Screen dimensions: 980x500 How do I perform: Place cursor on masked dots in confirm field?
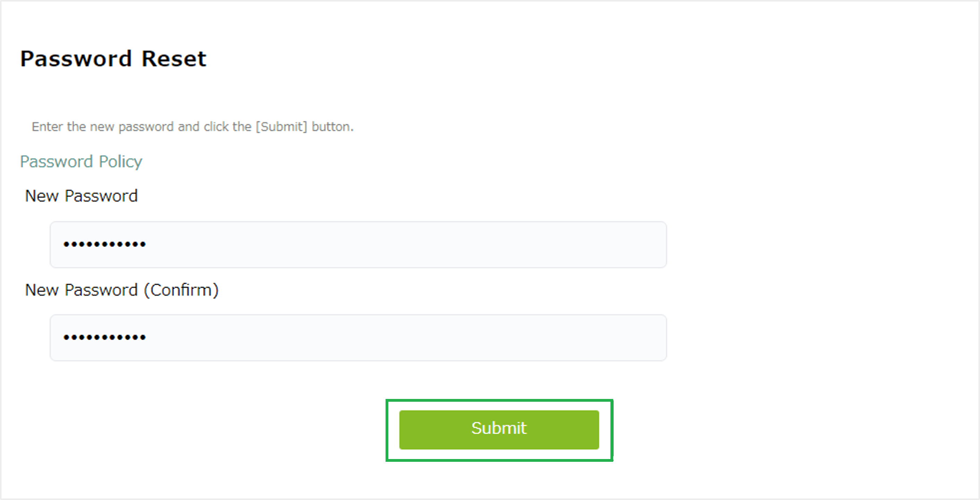(x=104, y=337)
